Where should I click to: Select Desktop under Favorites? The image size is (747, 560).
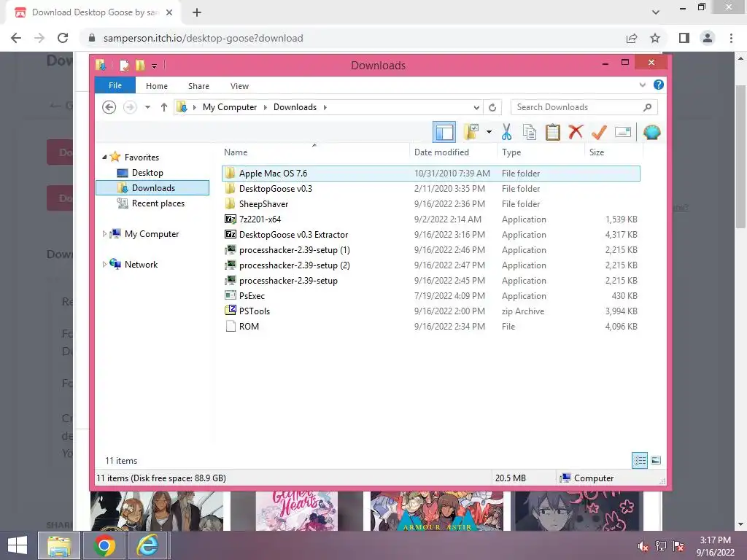(147, 172)
